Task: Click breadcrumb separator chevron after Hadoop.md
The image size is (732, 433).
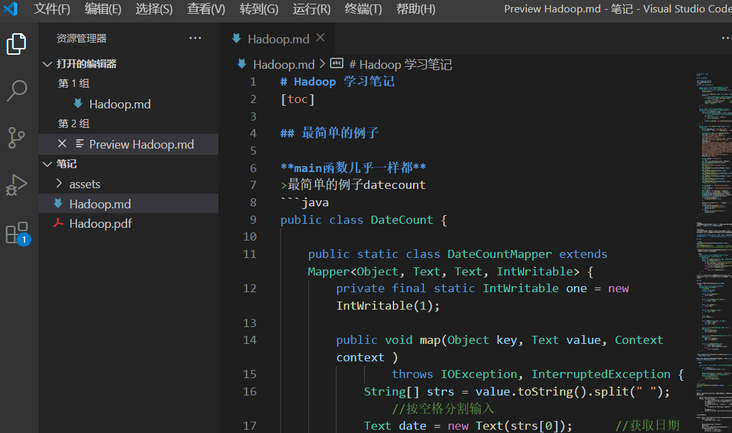Action: 322,63
